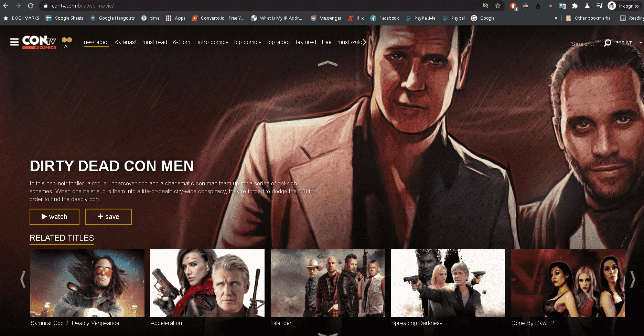The width and height of the screenshot is (644, 336).
Task: Reload the page in the browser
Action: point(31,6)
